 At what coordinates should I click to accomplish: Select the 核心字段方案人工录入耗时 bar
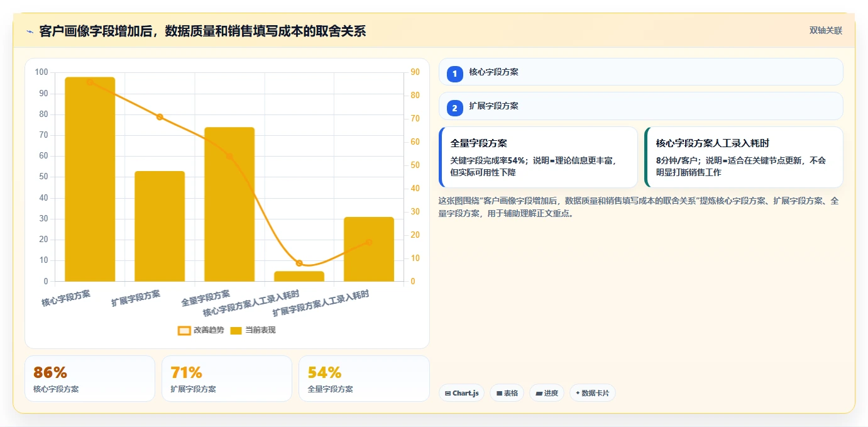tap(299, 276)
